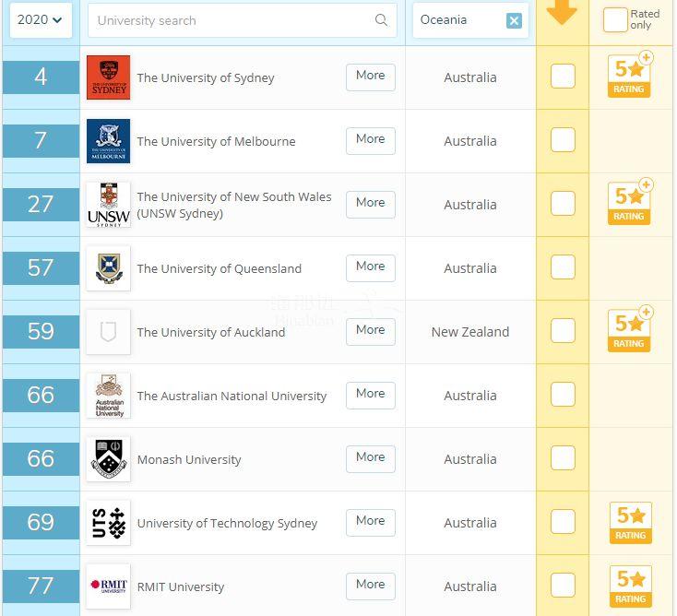Click the UNSW Sydney logo
The width and height of the screenshot is (677, 616).
point(108,205)
